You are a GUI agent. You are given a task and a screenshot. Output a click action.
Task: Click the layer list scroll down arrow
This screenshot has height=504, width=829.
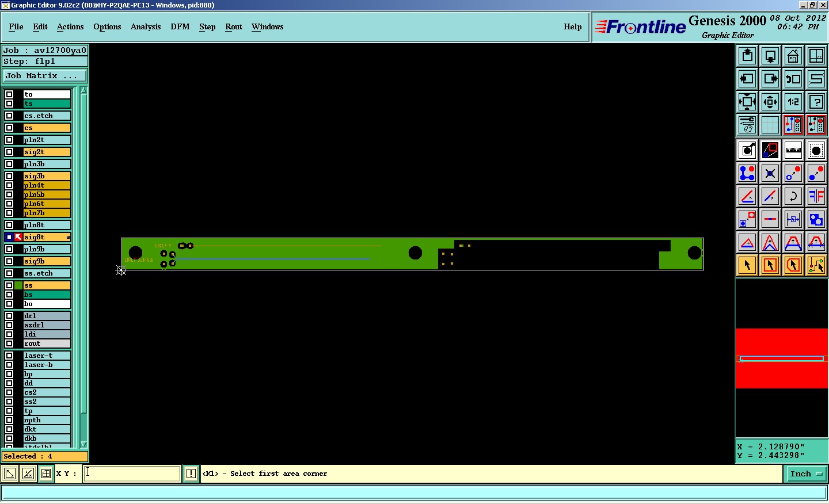[x=83, y=444]
